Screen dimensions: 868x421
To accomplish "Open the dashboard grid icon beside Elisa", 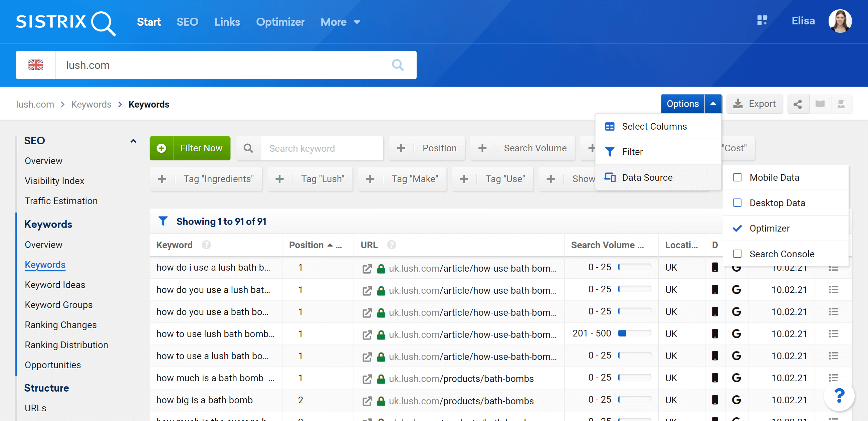I will point(762,21).
